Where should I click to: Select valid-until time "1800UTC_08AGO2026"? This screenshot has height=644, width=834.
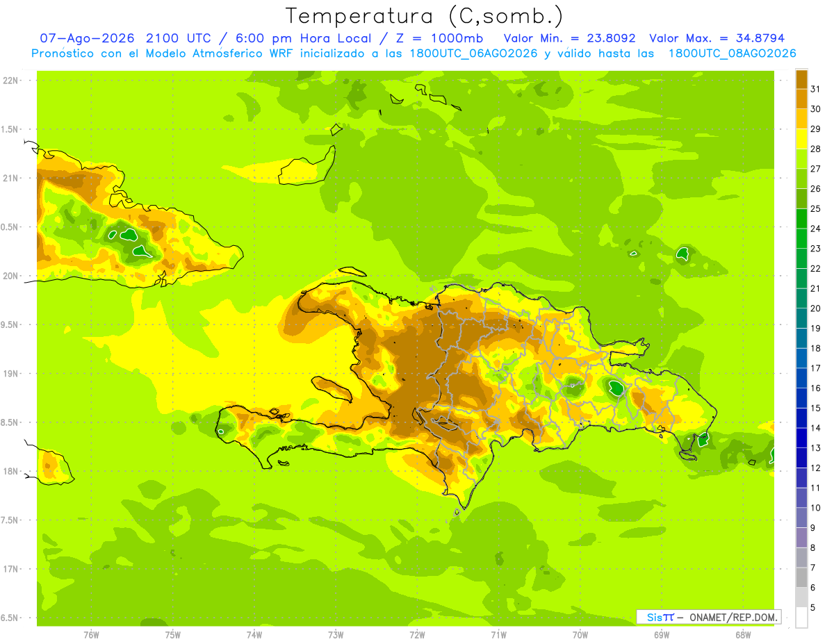pyautogui.click(x=732, y=53)
